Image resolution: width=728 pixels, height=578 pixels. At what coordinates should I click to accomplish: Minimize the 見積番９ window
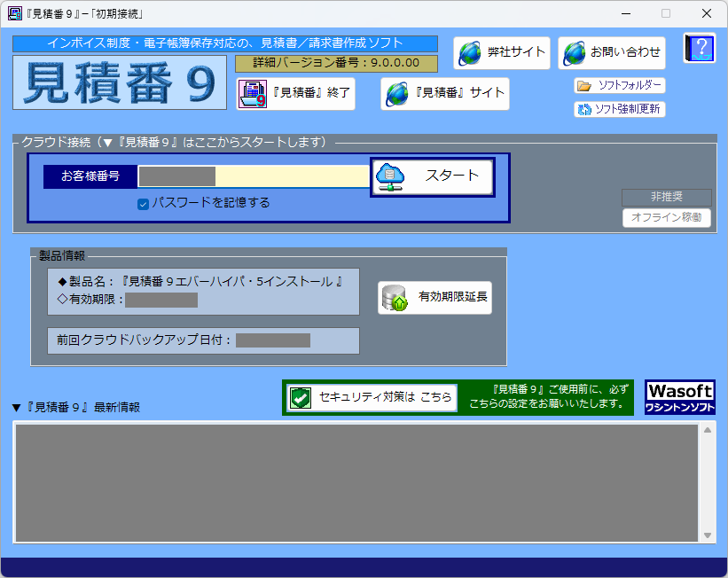click(626, 13)
